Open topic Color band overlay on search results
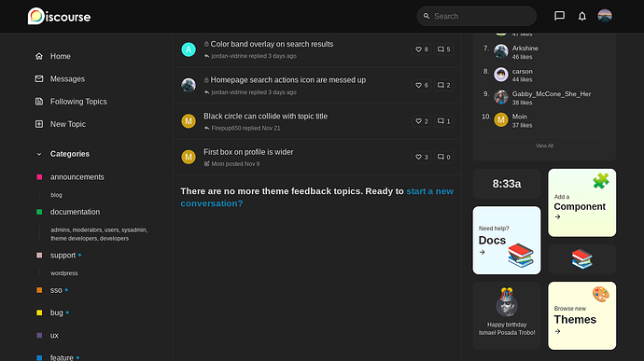 click(272, 44)
